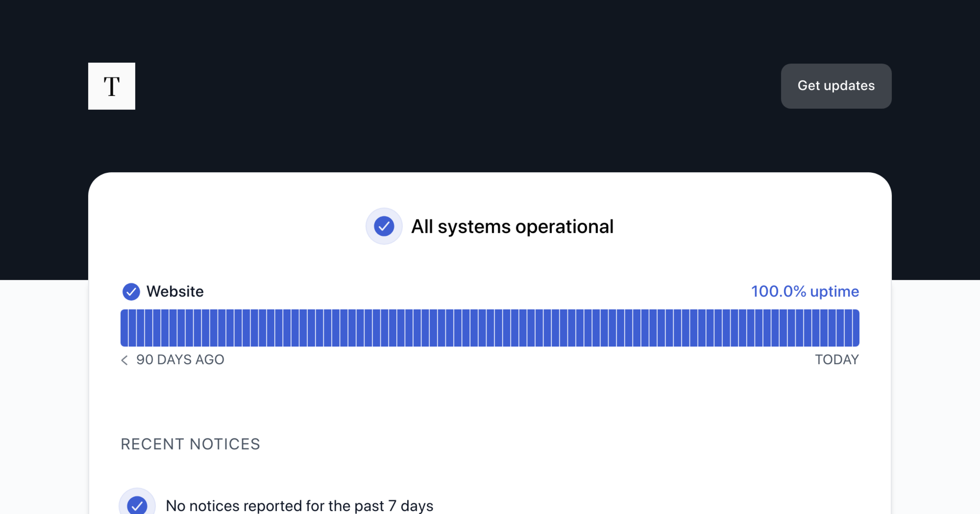The height and width of the screenshot is (514, 980).
Task: Click the middle bar of the Website uptime chart
Action: click(x=490, y=328)
